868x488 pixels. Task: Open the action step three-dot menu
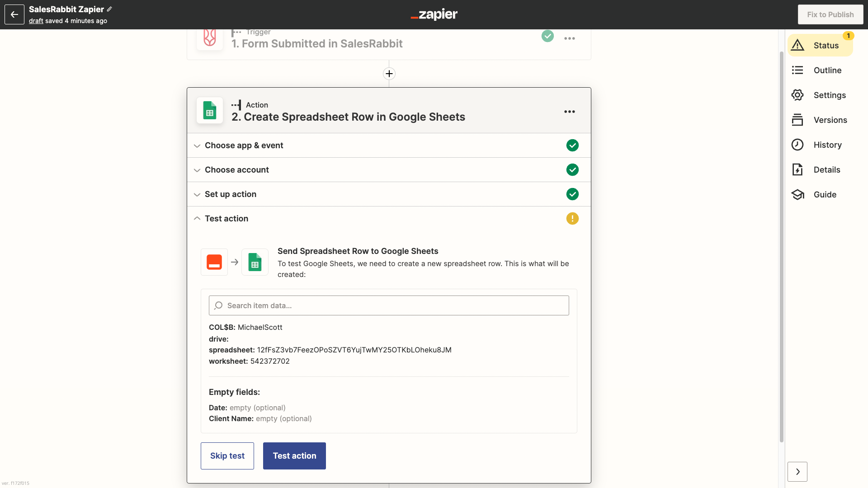(570, 112)
